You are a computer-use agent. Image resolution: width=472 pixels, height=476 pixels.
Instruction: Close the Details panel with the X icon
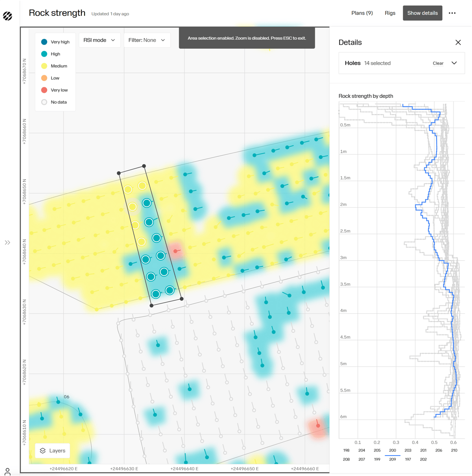pos(458,42)
